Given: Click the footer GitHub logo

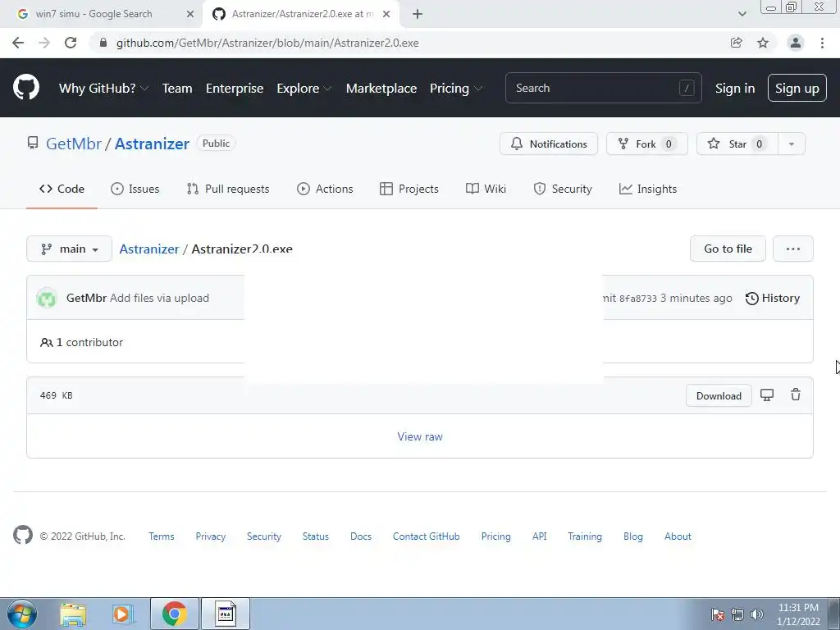Looking at the screenshot, I should click(23, 535).
